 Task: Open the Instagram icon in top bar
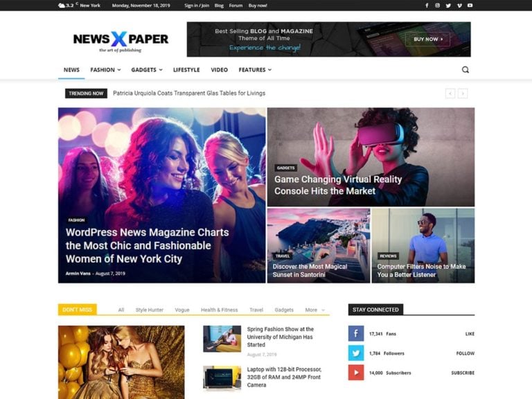pyautogui.click(x=437, y=6)
